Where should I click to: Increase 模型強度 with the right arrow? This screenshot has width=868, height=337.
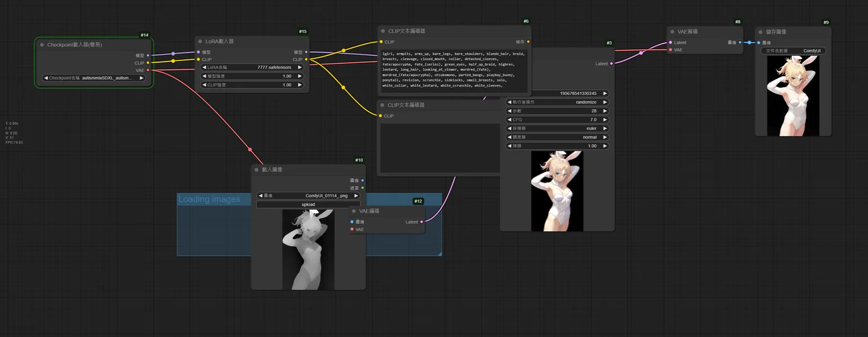[x=300, y=76]
